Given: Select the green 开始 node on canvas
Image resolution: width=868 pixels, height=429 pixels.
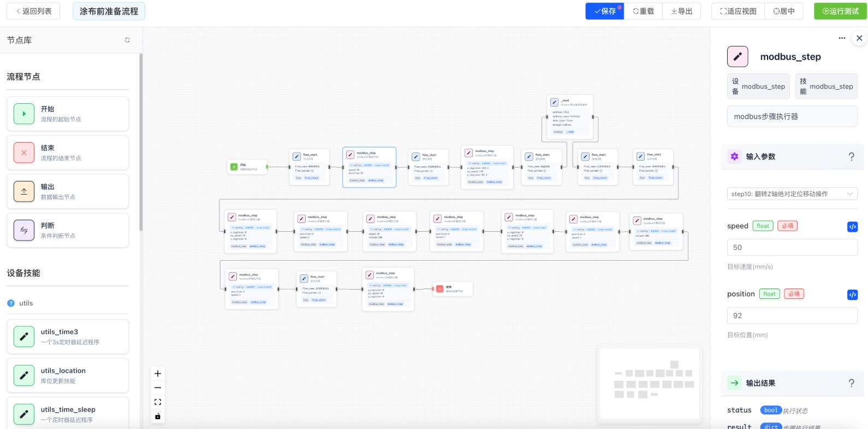Looking at the screenshot, I should [247, 167].
